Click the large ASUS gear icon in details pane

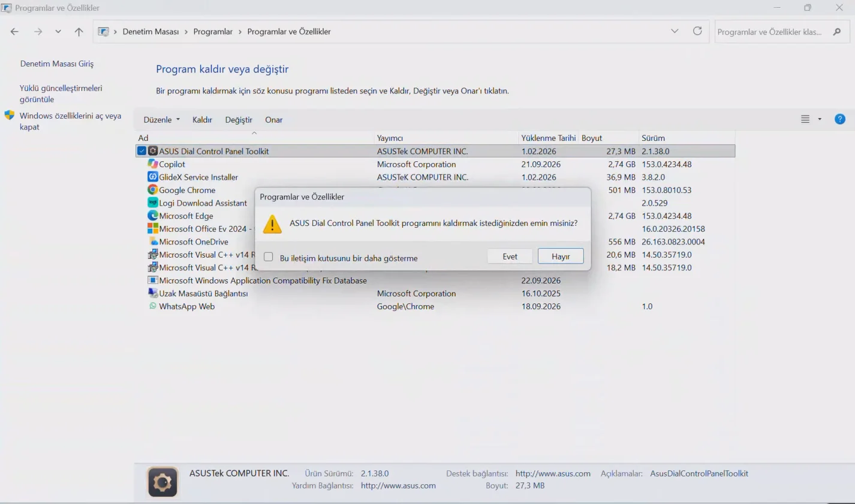[162, 482]
